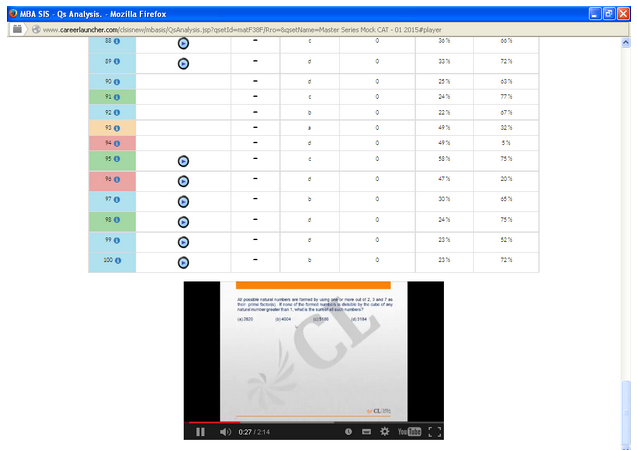Open info icon for question 91
Viewport: 637px width, 450px height.
click(117, 97)
